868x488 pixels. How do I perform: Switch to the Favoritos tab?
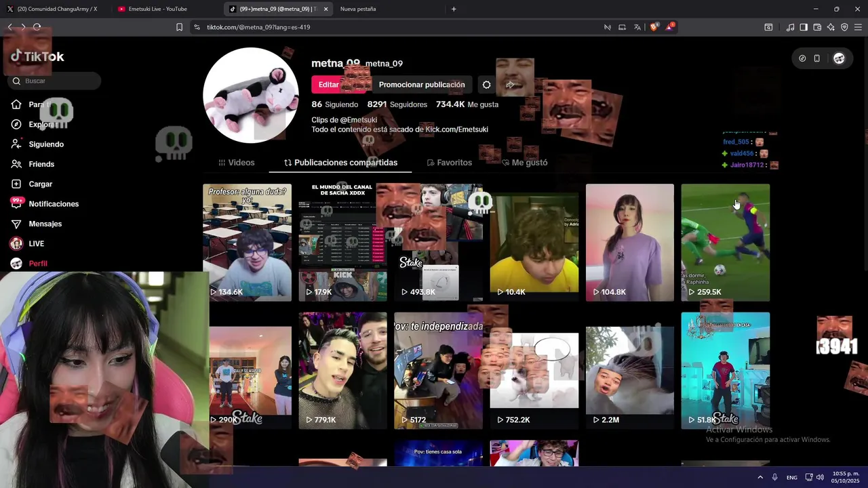point(449,163)
